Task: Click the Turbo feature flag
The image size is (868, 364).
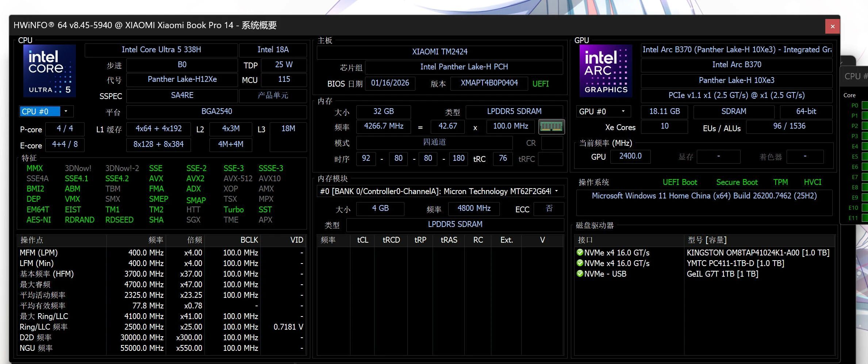Action: click(x=234, y=209)
